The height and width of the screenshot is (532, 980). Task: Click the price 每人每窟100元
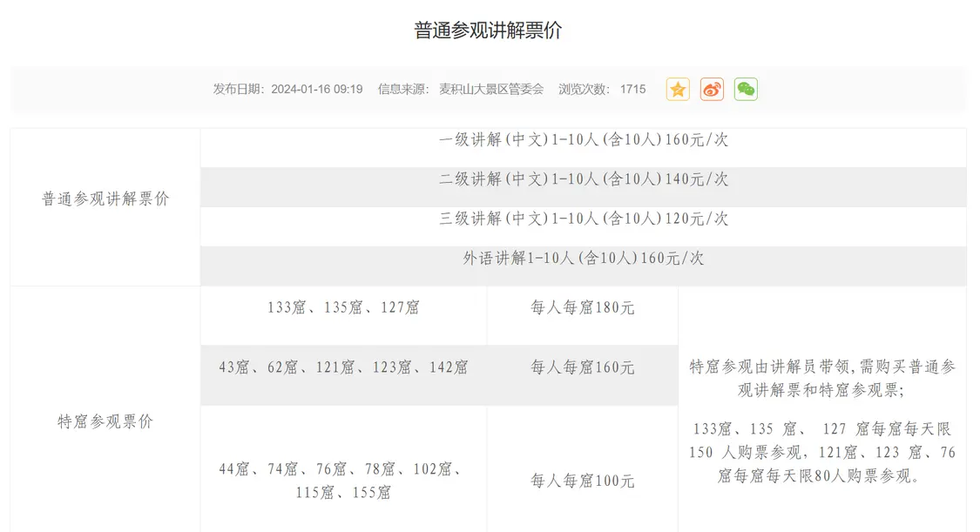583,481
